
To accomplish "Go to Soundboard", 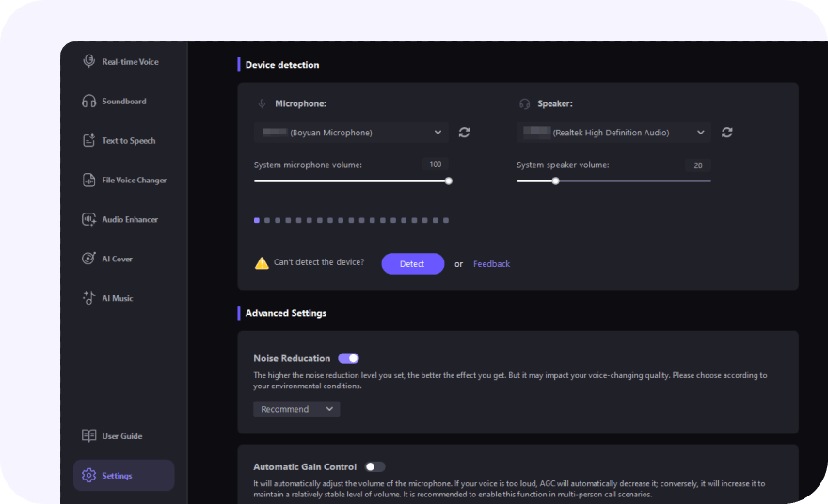I will [124, 101].
